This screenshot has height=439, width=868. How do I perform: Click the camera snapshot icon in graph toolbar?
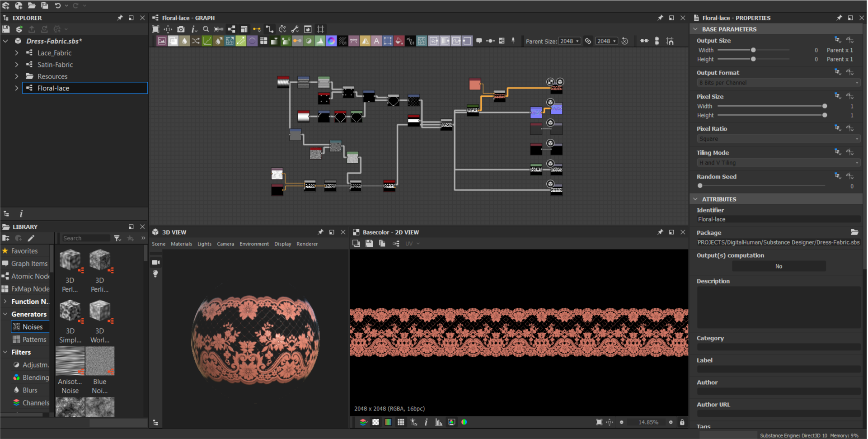pos(181,29)
